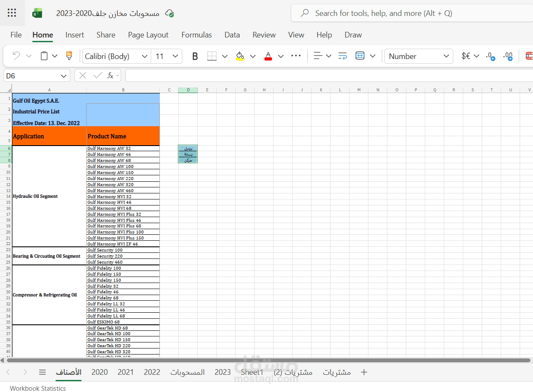This screenshot has height=392, width=533.
Task: Apply the yellow fill color bucket
Action: [240, 56]
